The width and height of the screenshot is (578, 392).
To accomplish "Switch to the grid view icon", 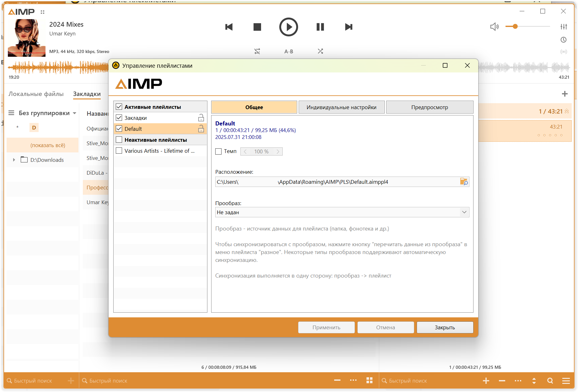I will [369, 380].
